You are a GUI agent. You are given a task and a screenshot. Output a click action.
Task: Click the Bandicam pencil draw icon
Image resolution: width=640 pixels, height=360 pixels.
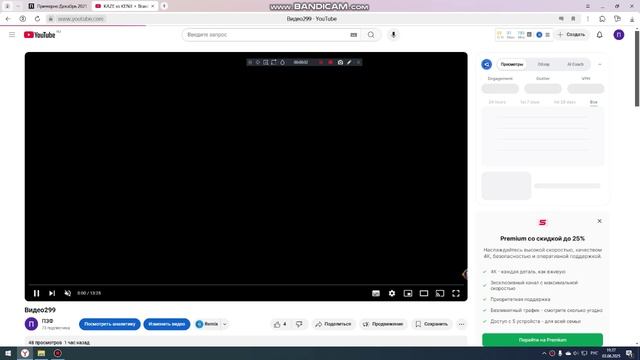(x=349, y=62)
